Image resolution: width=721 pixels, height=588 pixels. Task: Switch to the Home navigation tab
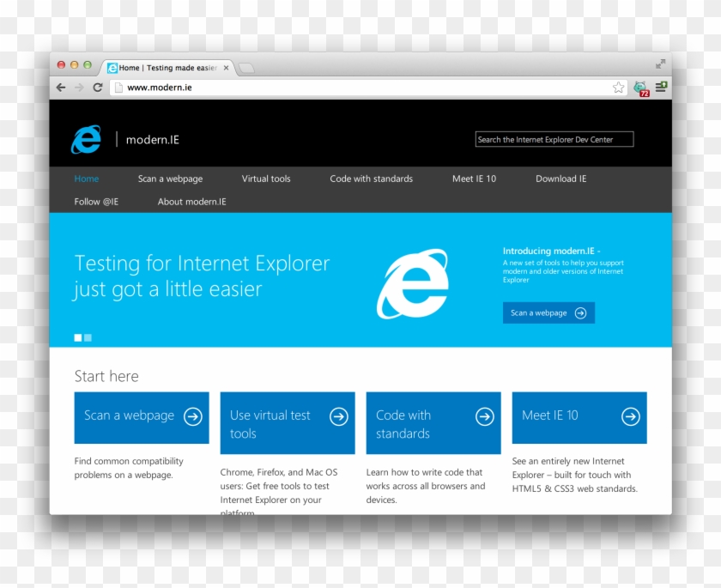86,179
